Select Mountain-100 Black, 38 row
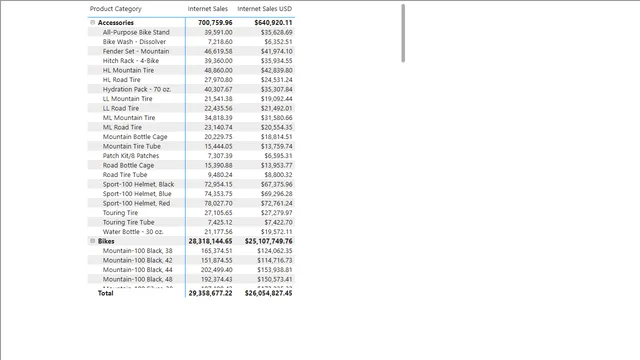Viewport: 640px width, 360px height. point(191,250)
